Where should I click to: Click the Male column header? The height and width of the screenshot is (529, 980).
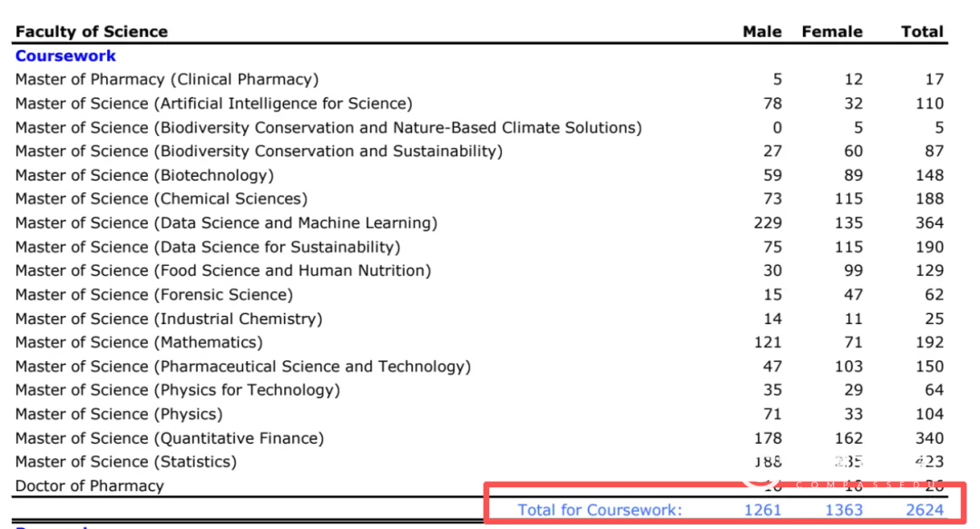761,32
